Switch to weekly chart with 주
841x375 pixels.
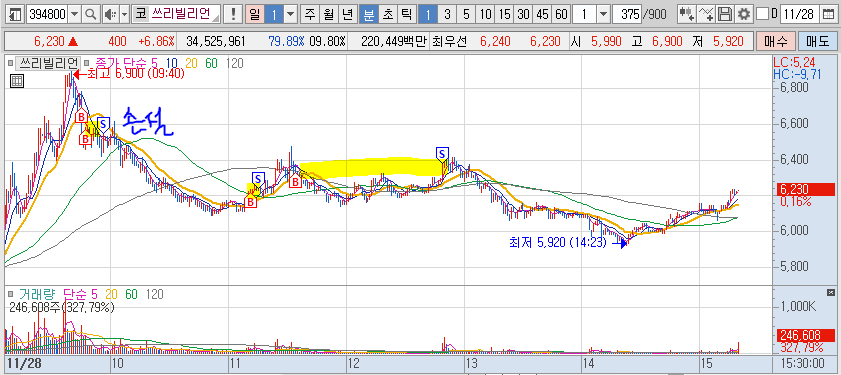pos(309,14)
